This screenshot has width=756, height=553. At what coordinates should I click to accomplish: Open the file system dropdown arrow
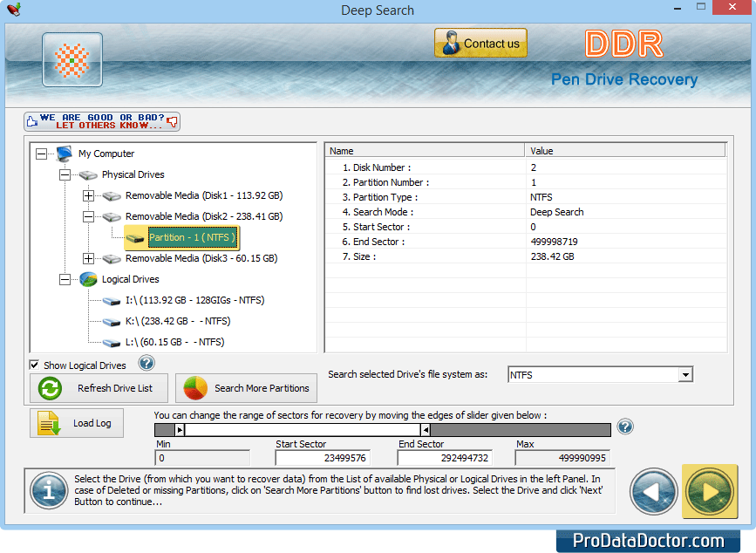coord(685,374)
